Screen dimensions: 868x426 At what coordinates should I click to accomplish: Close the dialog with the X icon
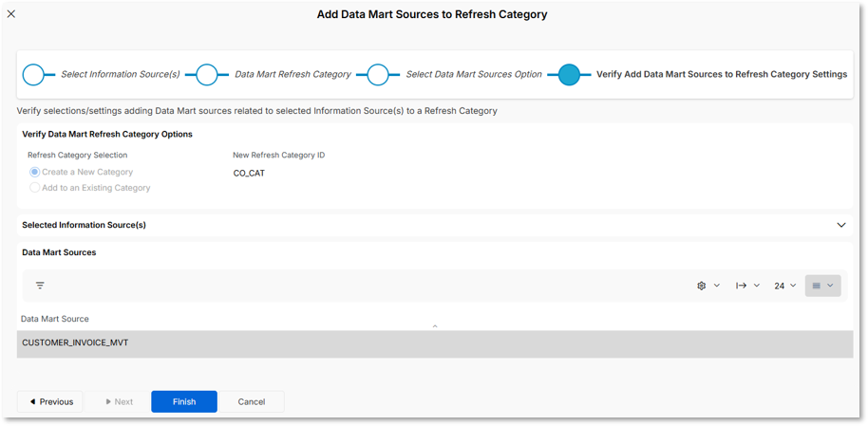pyautogui.click(x=11, y=14)
